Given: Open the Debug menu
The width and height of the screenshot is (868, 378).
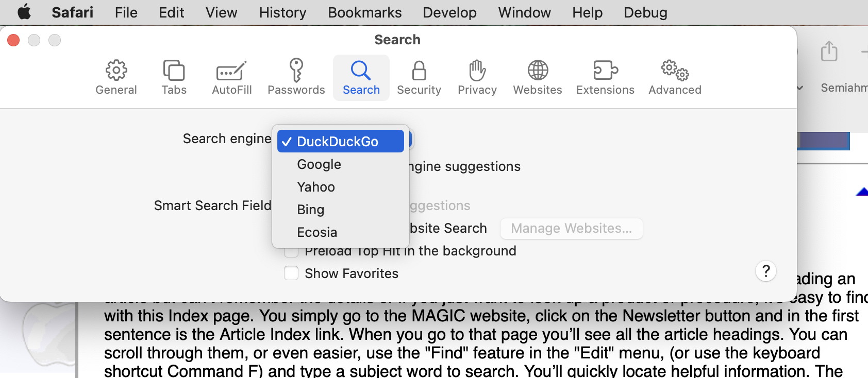Looking at the screenshot, I should click(x=645, y=12).
